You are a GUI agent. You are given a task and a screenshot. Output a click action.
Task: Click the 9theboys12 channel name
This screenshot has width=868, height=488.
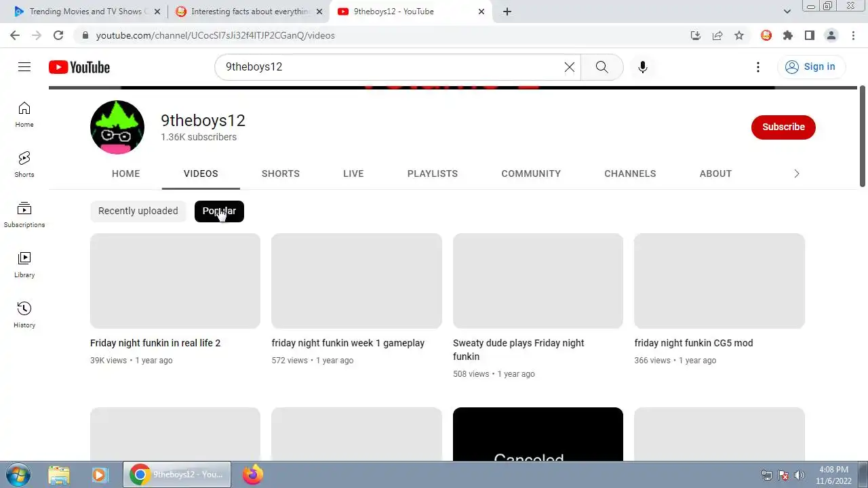pos(203,121)
